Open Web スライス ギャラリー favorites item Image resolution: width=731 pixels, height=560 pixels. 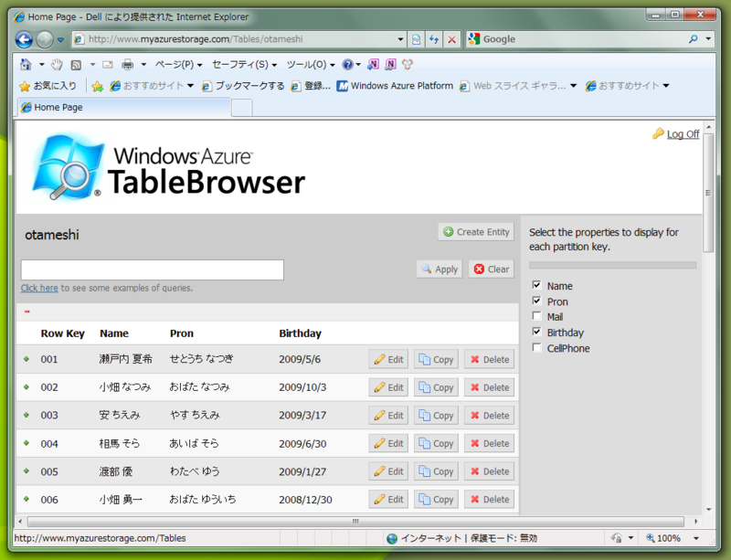tap(518, 86)
